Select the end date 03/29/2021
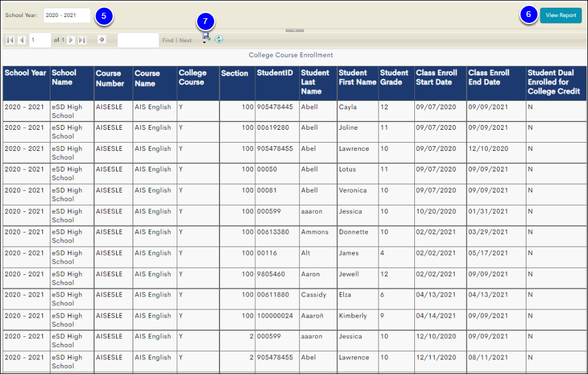Image resolution: width=588 pixels, height=374 pixels. pos(488,232)
